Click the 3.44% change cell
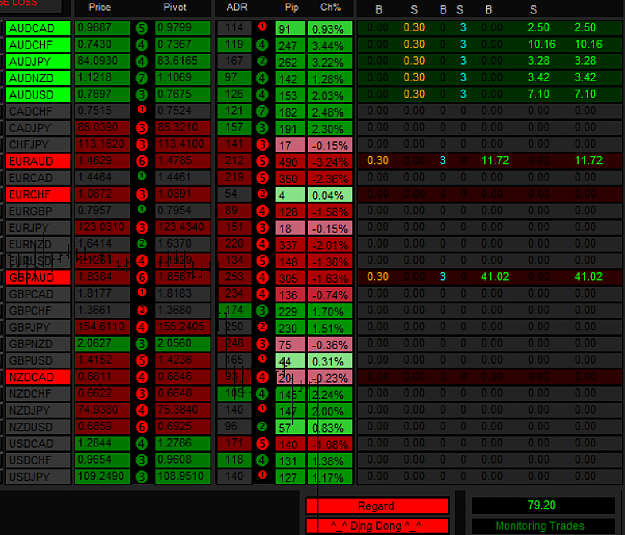 330,45
